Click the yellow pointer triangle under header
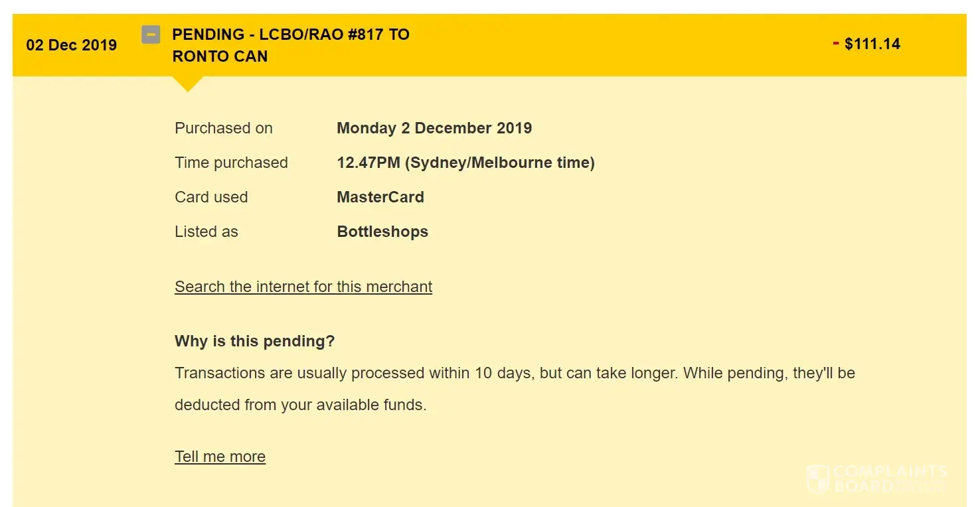This screenshot has height=507, width=980. click(x=187, y=84)
